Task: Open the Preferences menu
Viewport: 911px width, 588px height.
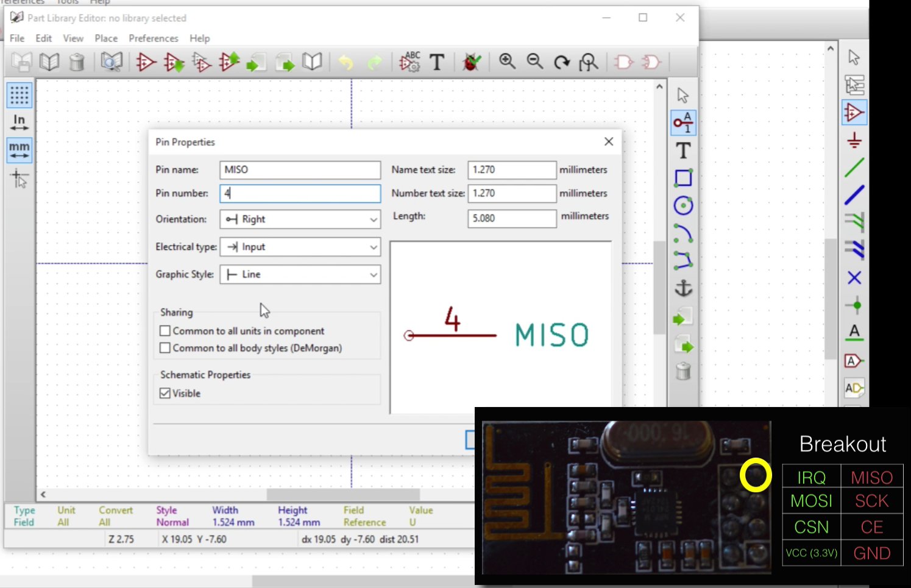Action: coord(154,38)
